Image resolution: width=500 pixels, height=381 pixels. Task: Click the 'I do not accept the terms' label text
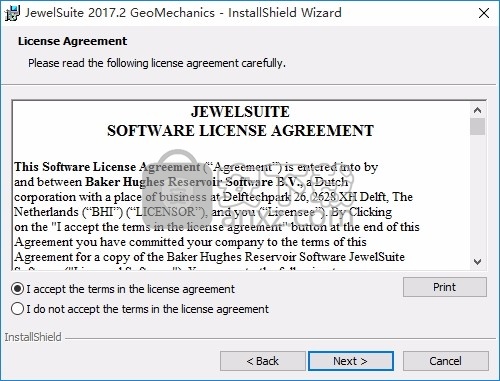point(148,309)
